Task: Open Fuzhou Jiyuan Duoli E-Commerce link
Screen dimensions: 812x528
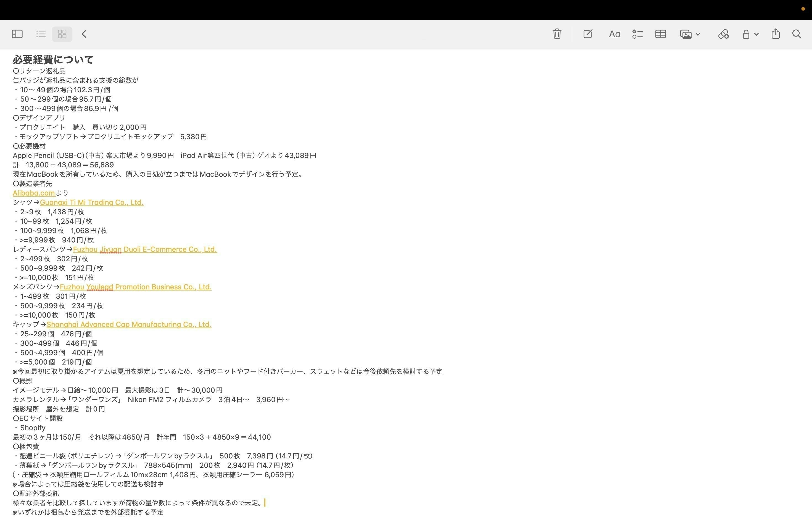Action: [x=145, y=249]
